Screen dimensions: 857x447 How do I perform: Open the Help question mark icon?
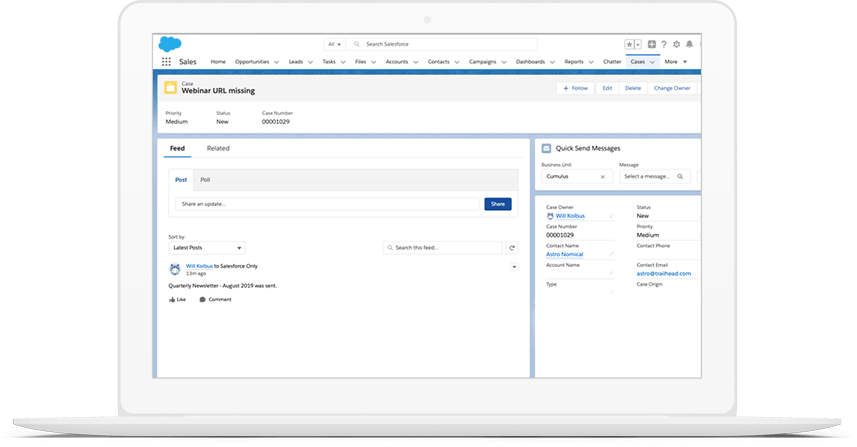664,45
